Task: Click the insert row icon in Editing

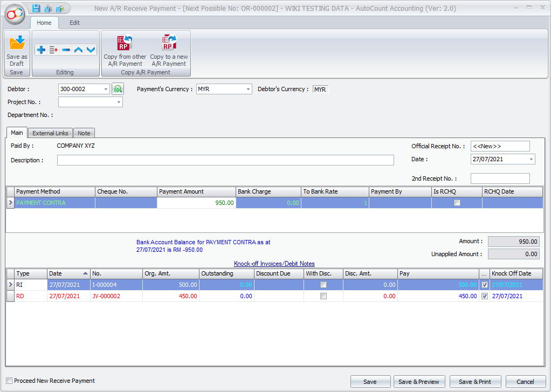Action: [53, 50]
